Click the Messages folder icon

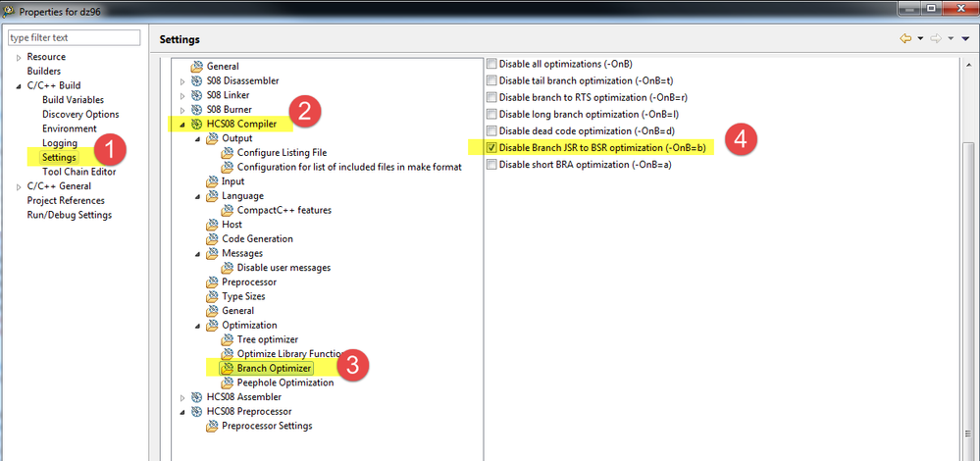pos(213,253)
